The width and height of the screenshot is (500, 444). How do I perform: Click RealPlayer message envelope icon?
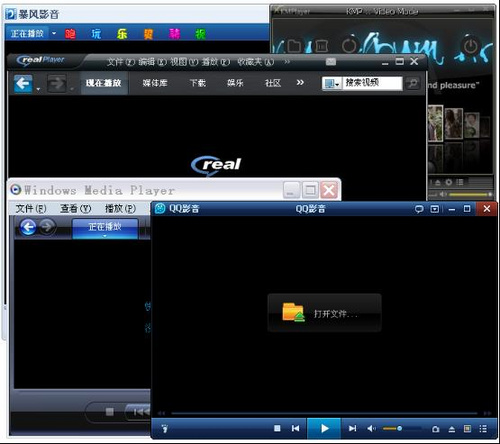coord(331,62)
